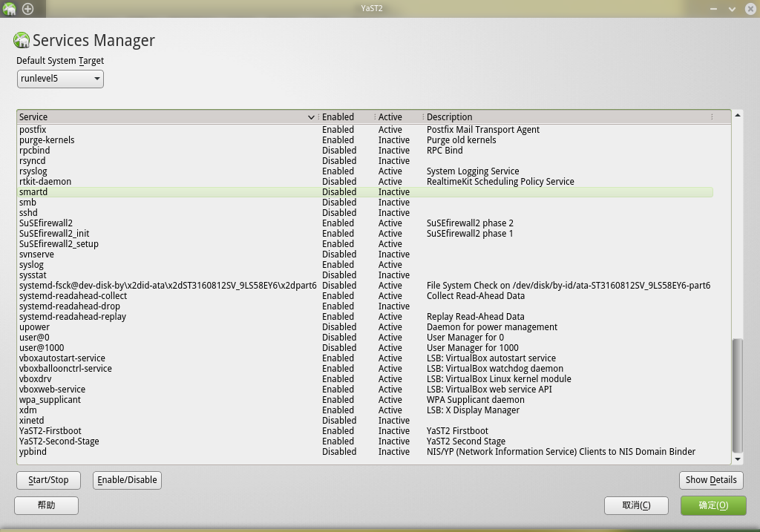This screenshot has height=532, width=760.
Task: Select the vboxballoonctrl-service row
Action: 365,369
